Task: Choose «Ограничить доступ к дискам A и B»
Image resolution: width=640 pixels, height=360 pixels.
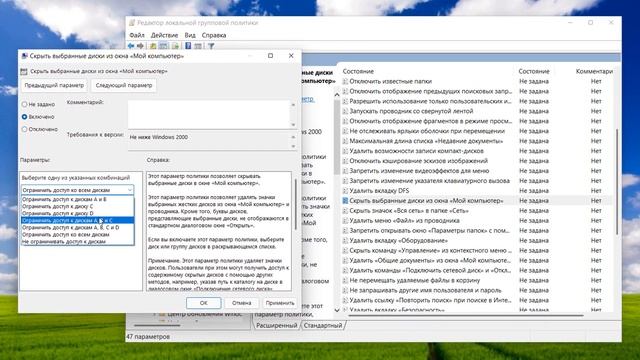Action: click(x=78, y=200)
